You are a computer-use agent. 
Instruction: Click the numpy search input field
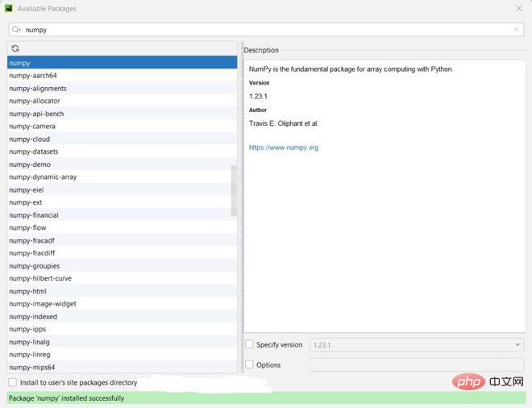[266, 30]
